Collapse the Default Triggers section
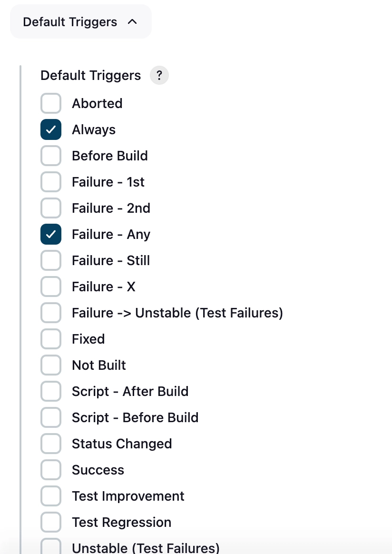 (80, 22)
